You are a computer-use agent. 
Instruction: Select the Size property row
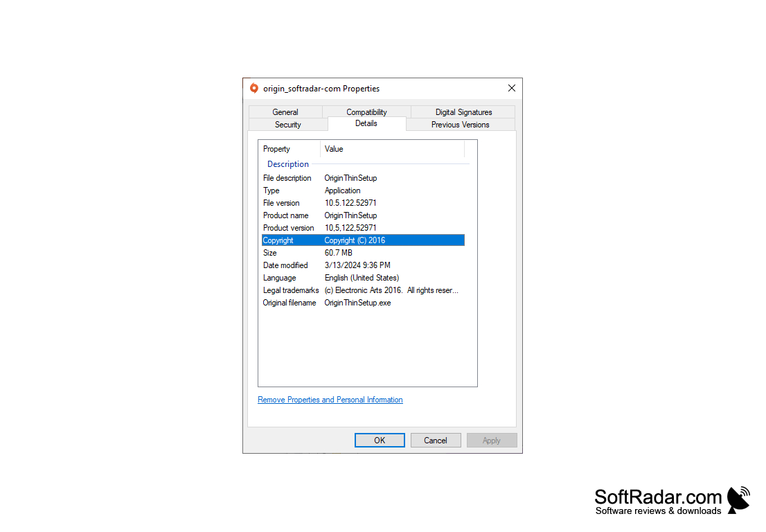click(x=363, y=253)
